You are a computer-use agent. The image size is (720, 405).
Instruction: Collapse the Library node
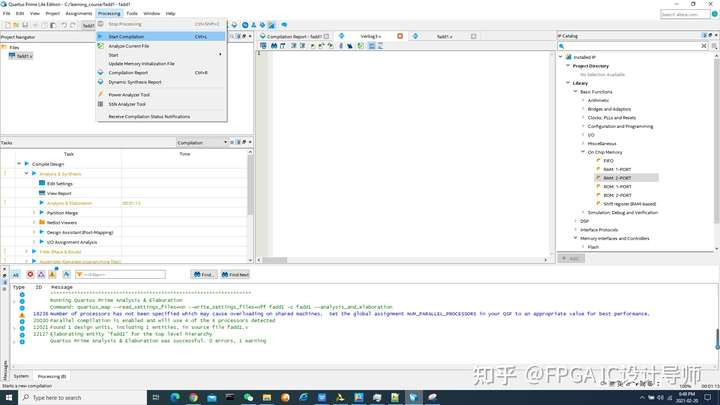pyautogui.click(x=568, y=83)
